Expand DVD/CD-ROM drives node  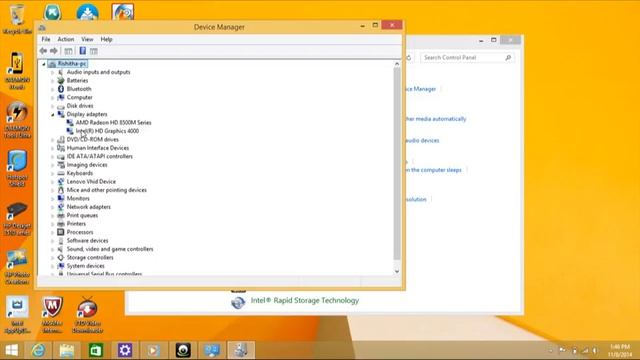[x=53, y=140]
